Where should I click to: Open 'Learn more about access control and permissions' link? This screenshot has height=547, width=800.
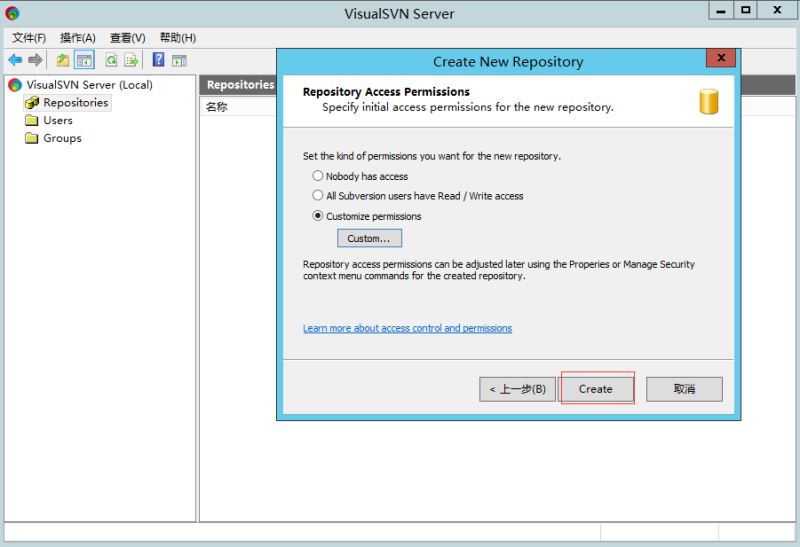tap(407, 328)
